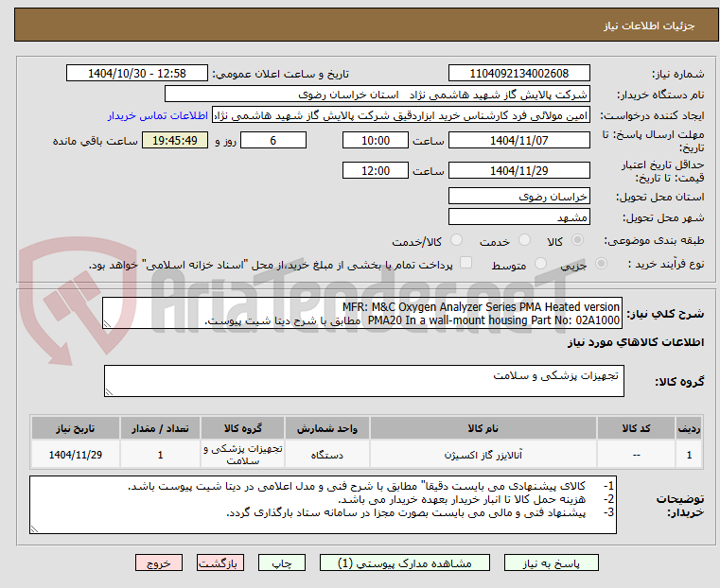
Task: Select the جزیی purchase type radio
Action: 601,263
